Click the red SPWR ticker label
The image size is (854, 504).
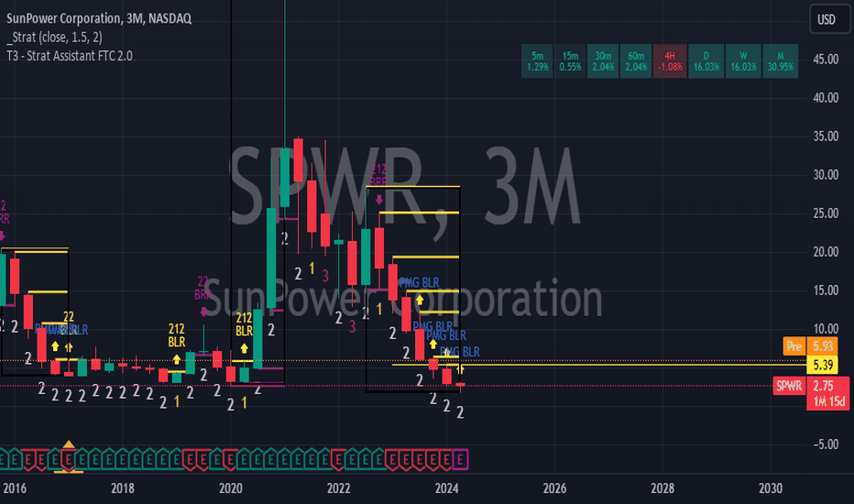pyautogui.click(x=789, y=386)
